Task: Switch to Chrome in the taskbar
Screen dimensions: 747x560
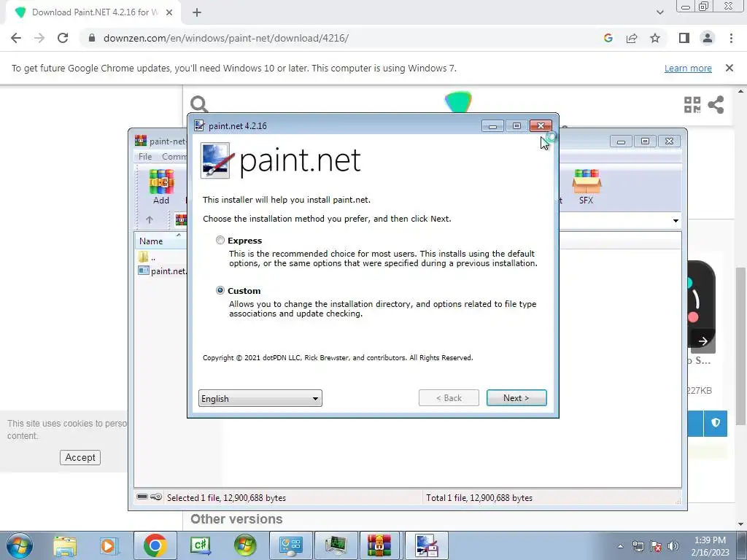Action: coord(155,545)
